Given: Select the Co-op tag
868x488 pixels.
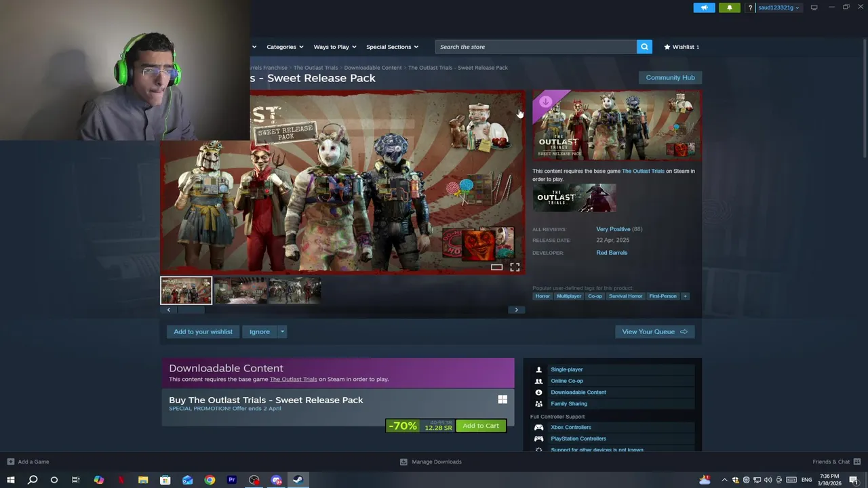Looking at the screenshot, I should [x=595, y=296].
